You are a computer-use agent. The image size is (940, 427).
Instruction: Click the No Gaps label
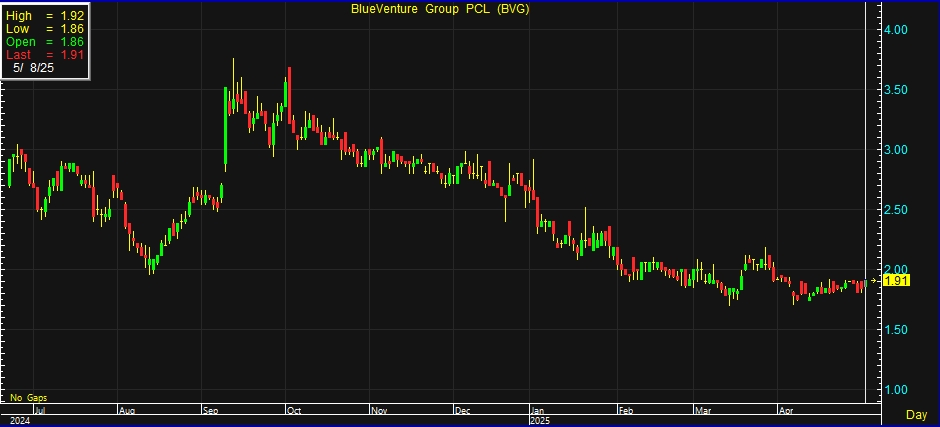click(29, 398)
